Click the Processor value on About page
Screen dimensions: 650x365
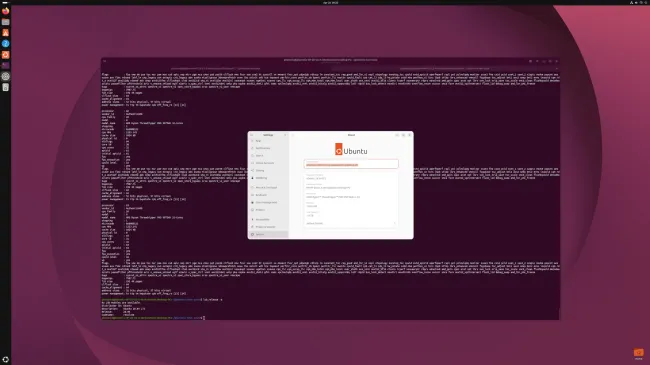pos(333,197)
